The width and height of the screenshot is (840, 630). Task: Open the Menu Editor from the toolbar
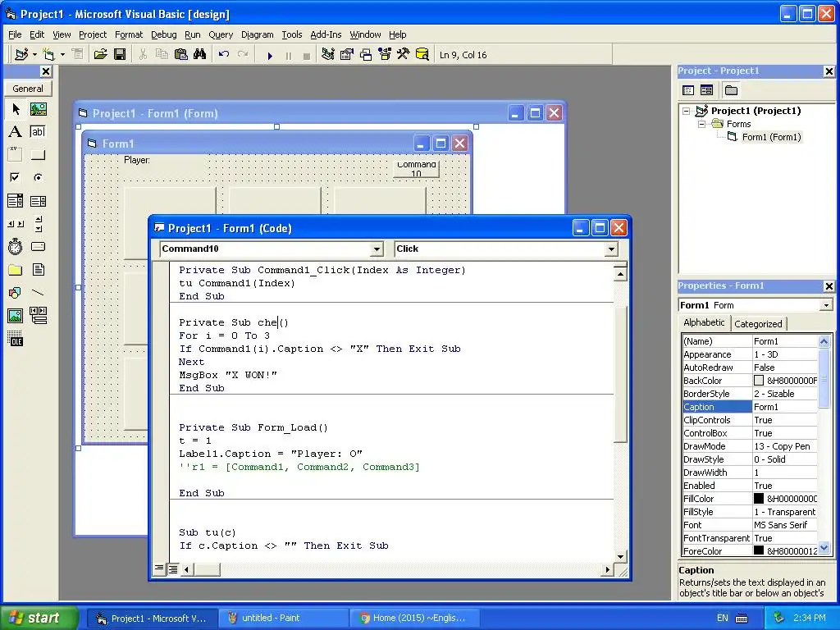coord(78,55)
